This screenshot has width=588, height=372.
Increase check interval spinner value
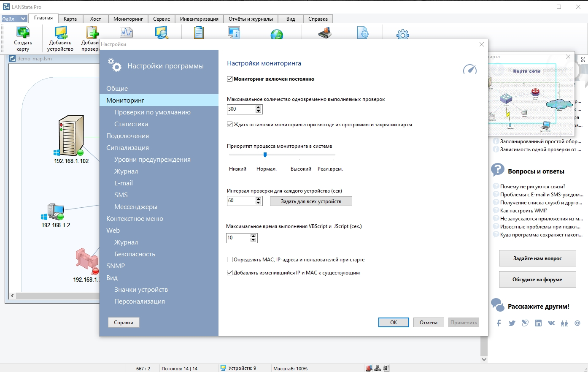pos(259,199)
